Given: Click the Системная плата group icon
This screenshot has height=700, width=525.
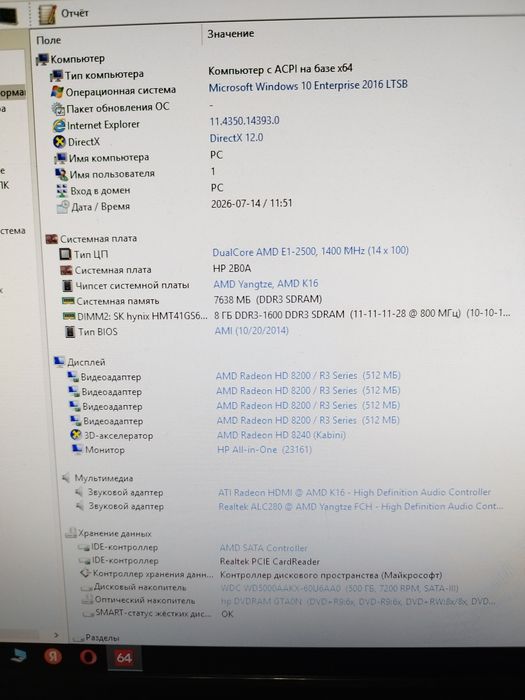Looking at the screenshot, I should 52,239.
